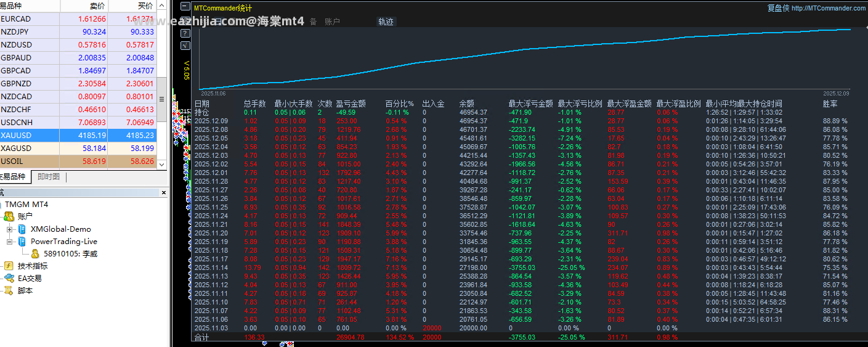Click the 余额 column header
Screen dimensions: 868x347
pos(467,104)
